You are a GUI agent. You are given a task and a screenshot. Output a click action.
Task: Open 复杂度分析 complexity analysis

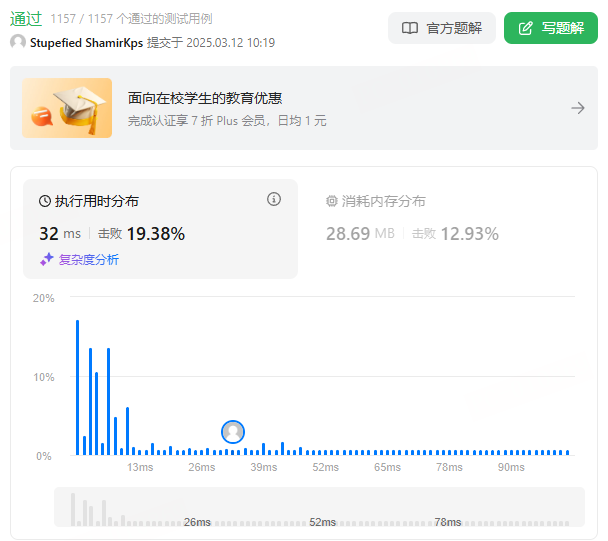pos(89,259)
